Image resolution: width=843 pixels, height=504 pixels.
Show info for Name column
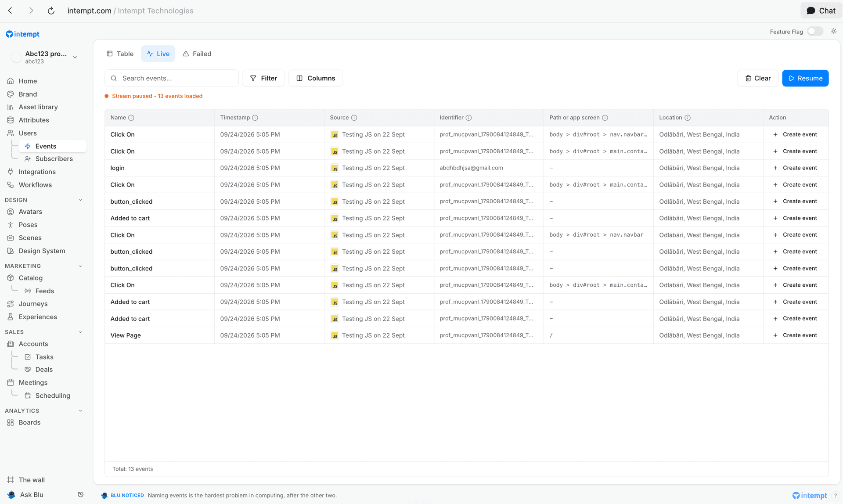tap(131, 118)
